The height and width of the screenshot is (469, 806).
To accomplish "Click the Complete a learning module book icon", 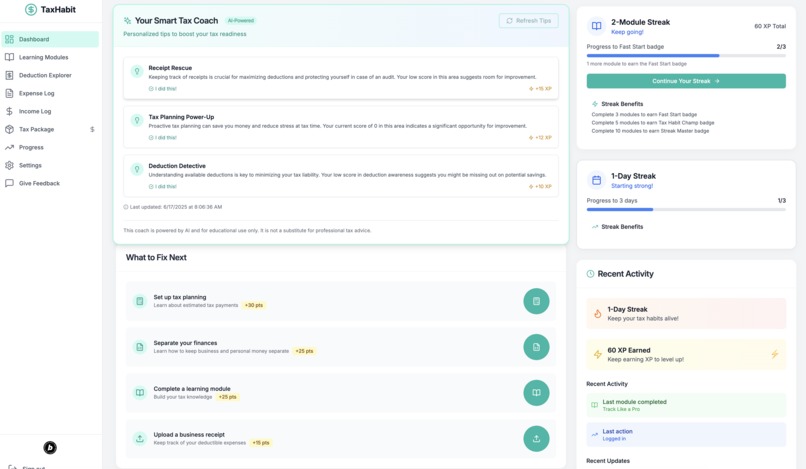I will [140, 392].
